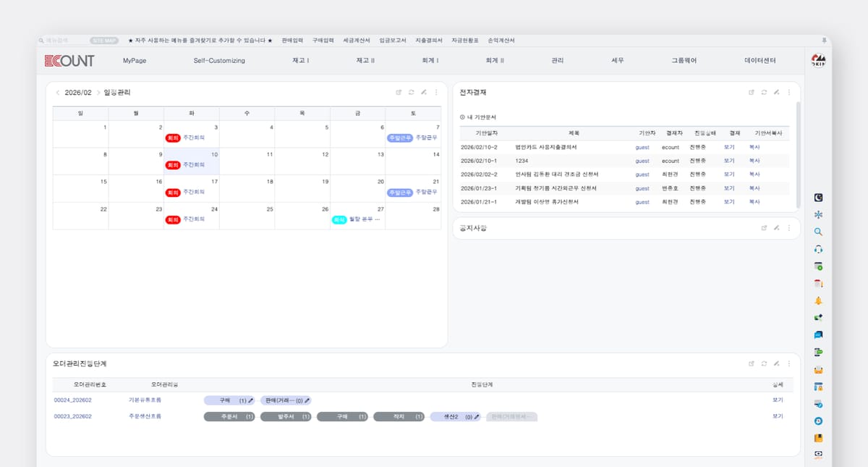Open the headset customer support icon
This screenshot has width=868, height=467.
tap(818, 249)
